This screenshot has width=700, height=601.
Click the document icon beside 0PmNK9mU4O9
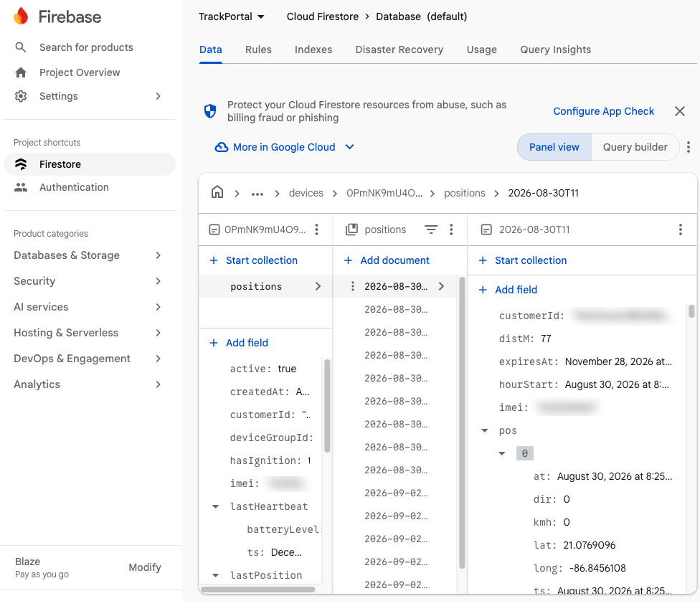pos(214,229)
